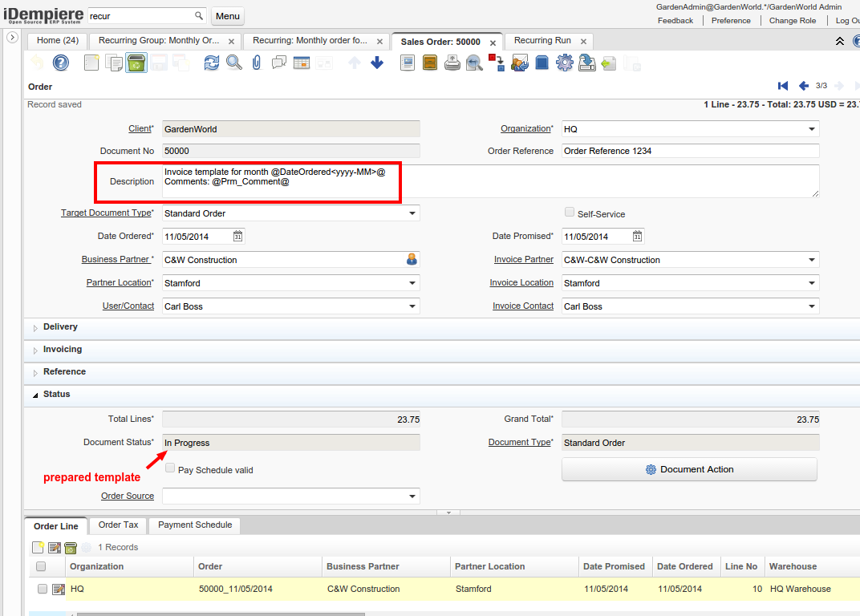The image size is (860, 616).
Task: Expand the Delivery section
Action: 60,327
